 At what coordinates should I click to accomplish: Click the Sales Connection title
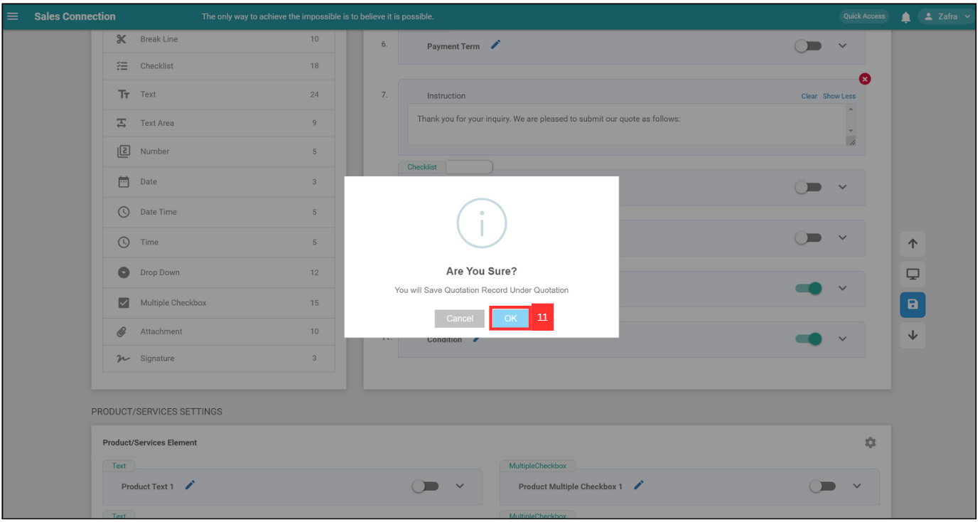coord(75,16)
